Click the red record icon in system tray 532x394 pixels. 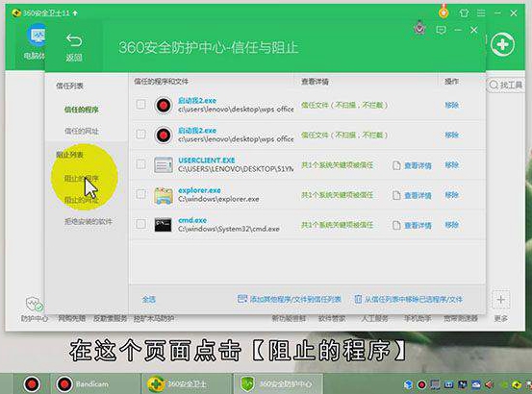[x=421, y=384]
